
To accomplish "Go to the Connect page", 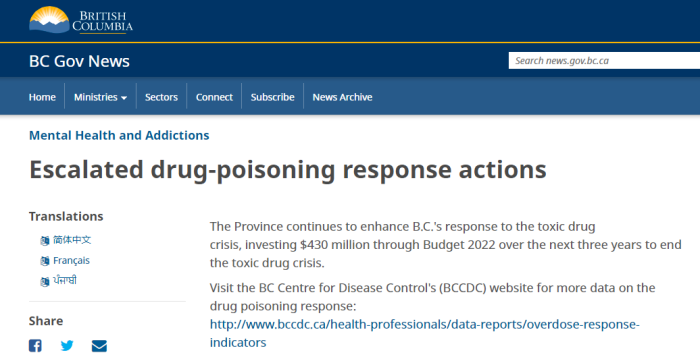I will (214, 97).
